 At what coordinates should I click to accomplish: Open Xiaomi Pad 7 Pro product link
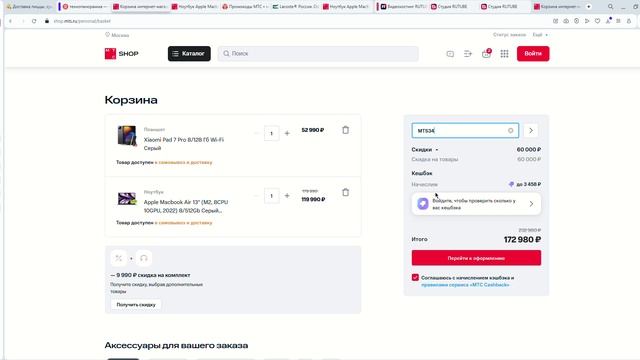184,144
